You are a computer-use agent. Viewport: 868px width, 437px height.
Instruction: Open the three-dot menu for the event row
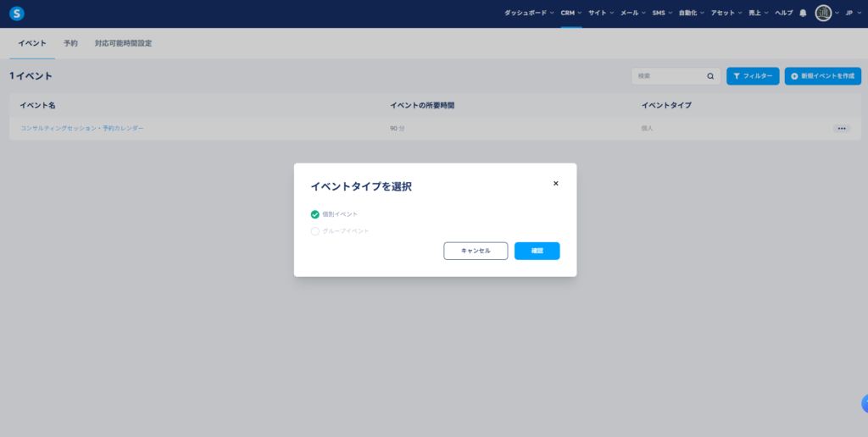point(841,129)
